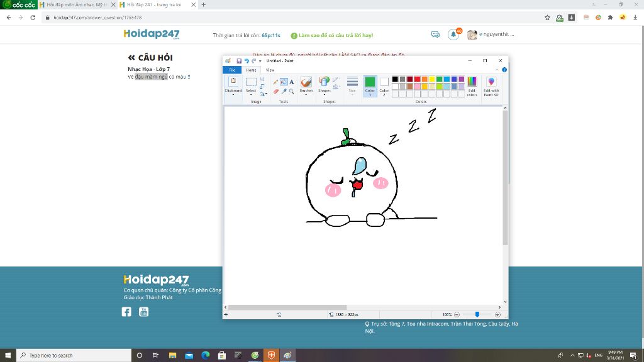The height and width of the screenshot is (362, 644).
Task: Click the CÂU HỎI back heading
Action: pos(150,57)
